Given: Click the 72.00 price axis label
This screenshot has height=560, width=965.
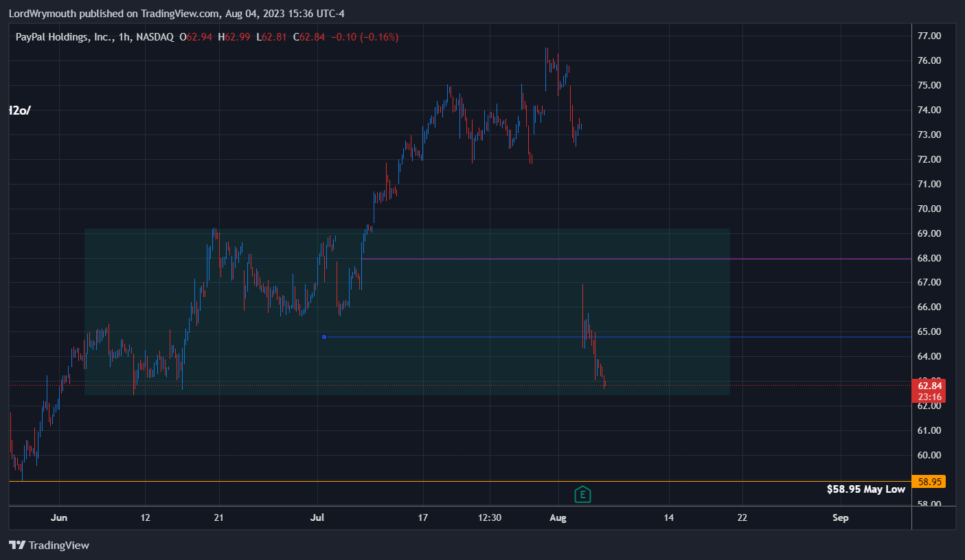Looking at the screenshot, I should coord(929,159).
